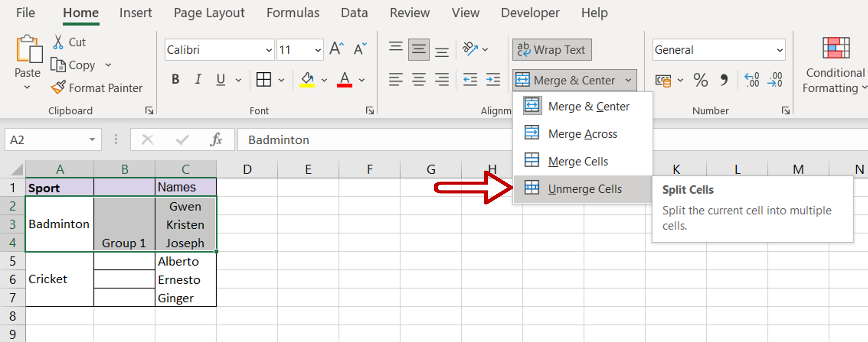Click the Orientation text-angle icon

470,49
